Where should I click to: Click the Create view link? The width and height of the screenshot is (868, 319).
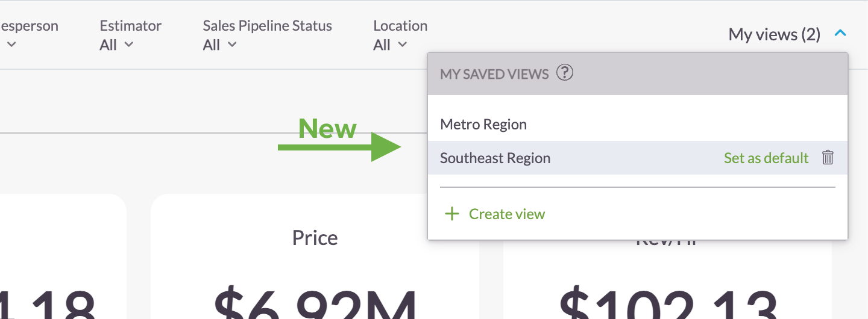coord(507,214)
